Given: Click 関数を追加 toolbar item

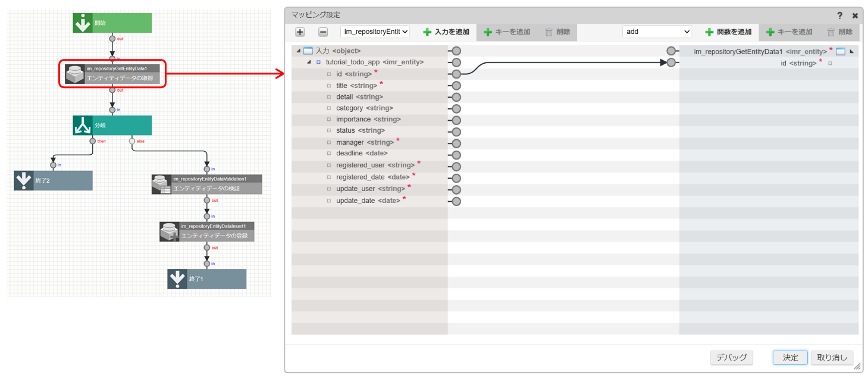Looking at the screenshot, I should [x=728, y=32].
